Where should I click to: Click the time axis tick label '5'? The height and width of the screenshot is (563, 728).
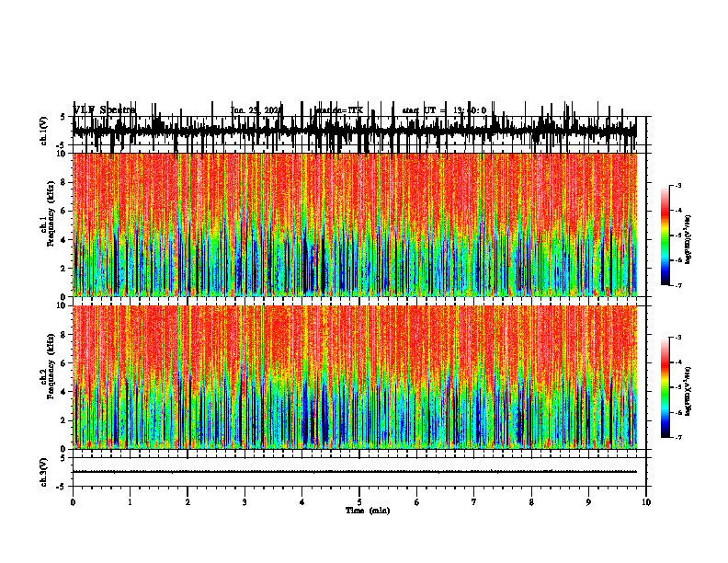coord(359,502)
